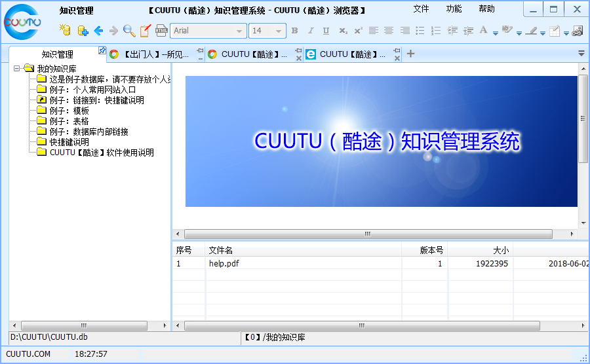This screenshot has width=590, height=364.
Task: Click the CUUTU logo
Action: point(22,22)
